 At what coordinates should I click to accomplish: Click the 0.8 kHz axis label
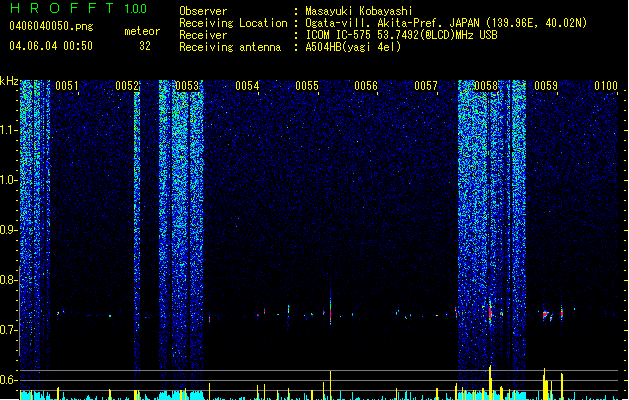tap(9, 280)
